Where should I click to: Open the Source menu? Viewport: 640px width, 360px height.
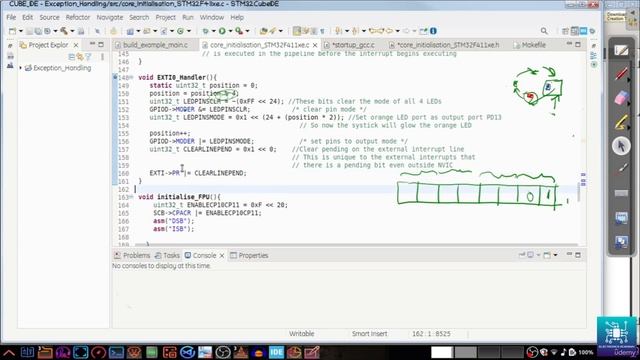tap(49, 18)
